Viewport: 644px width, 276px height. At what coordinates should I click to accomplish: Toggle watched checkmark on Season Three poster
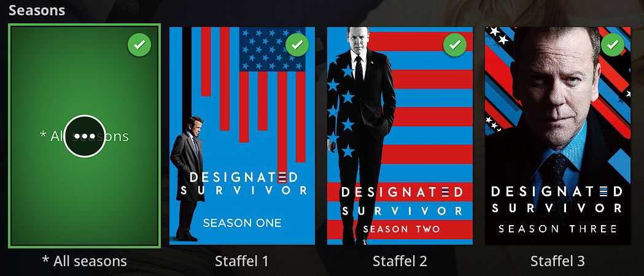coord(612,45)
